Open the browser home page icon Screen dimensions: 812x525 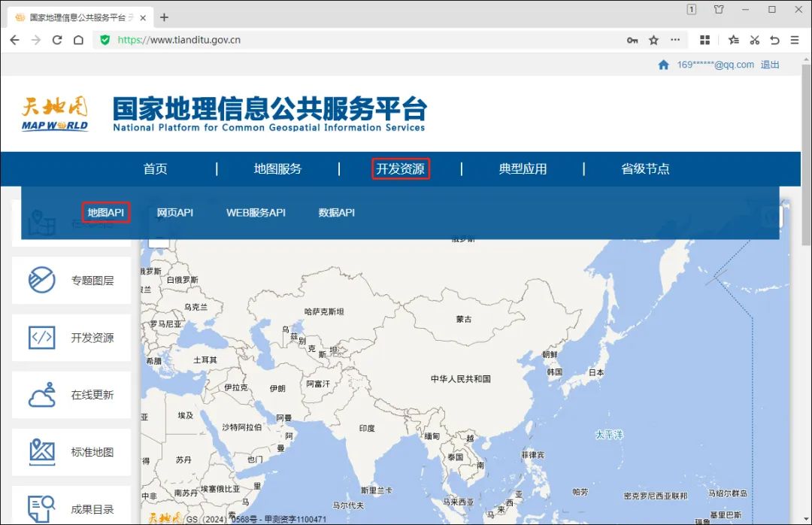[78, 40]
